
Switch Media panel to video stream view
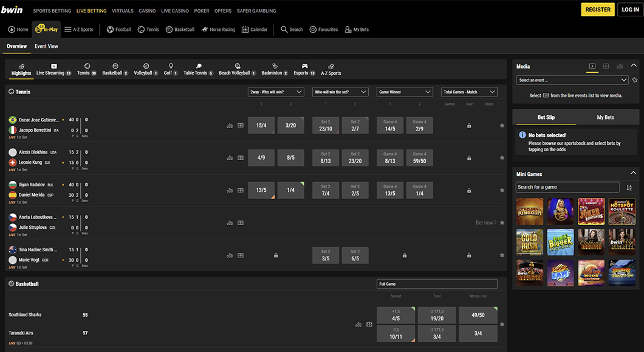point(592,66)
